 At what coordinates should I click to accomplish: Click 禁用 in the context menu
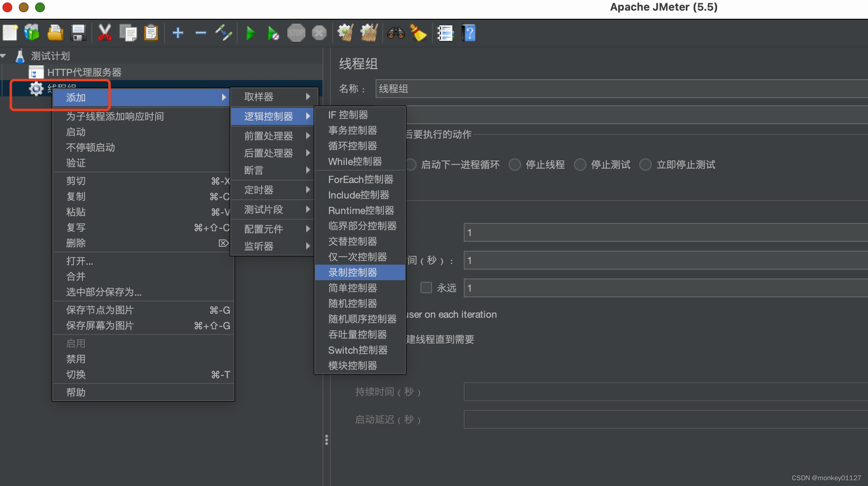143,359
